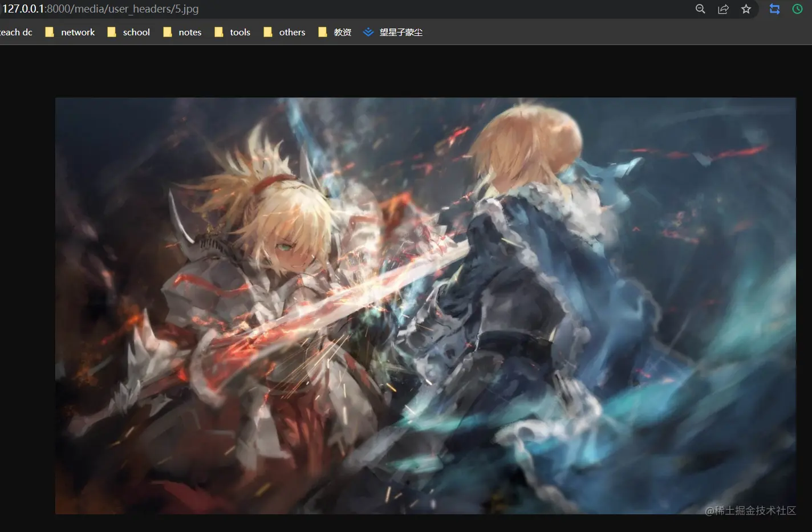The width and height of the screenshot is (812, 532).
Task: Click the address bar URL 127.0.0.1:8000/media/user_headers/5.jpg
Action: click(100, 9)
